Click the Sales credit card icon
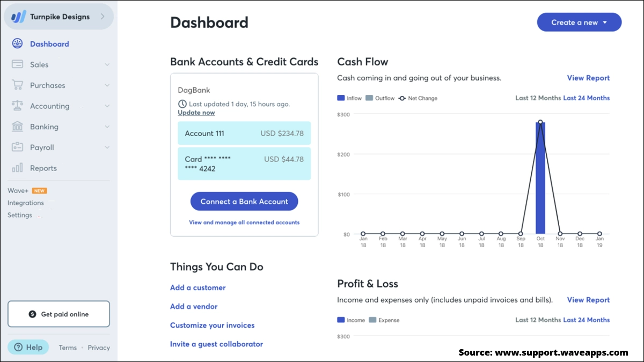The height and width of the screenshot is (362, 644). click(x=17, y=64)
